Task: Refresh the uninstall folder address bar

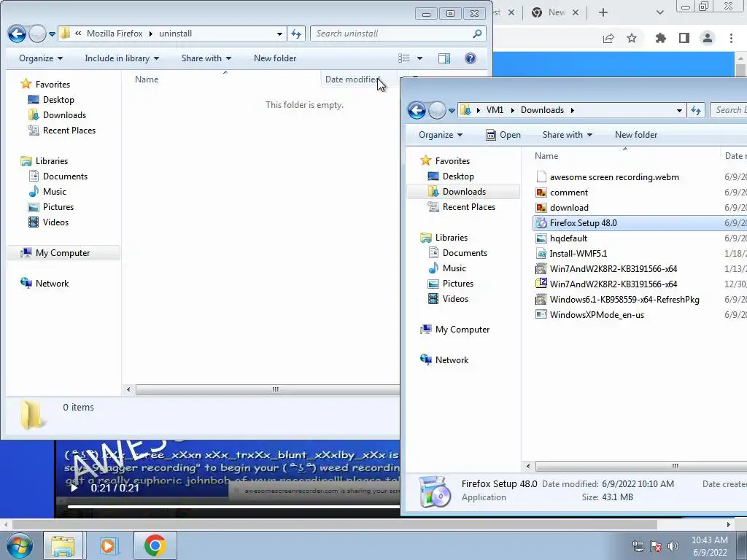Action: (296, 34)
